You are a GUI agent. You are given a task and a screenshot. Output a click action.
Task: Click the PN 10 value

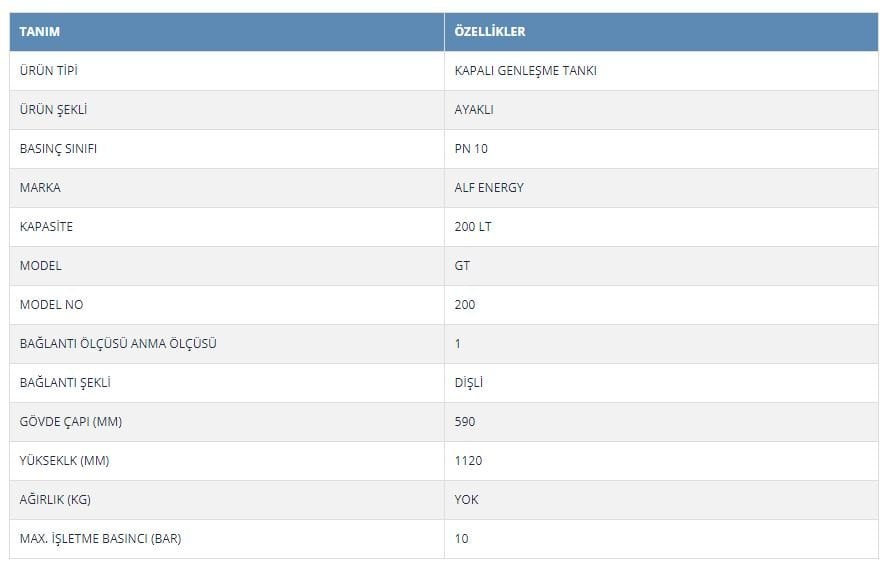[471, 149]
